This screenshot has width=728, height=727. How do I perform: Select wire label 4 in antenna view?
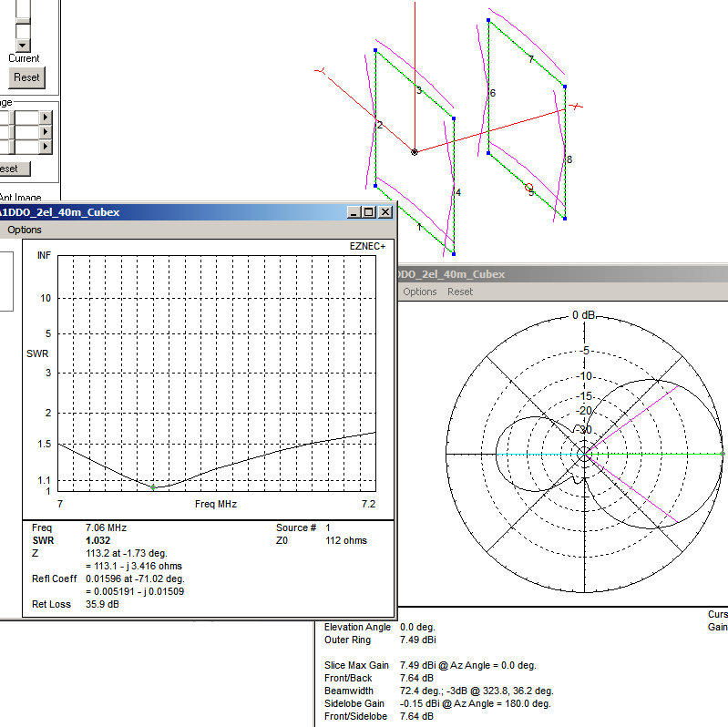(x=458, y=192)
